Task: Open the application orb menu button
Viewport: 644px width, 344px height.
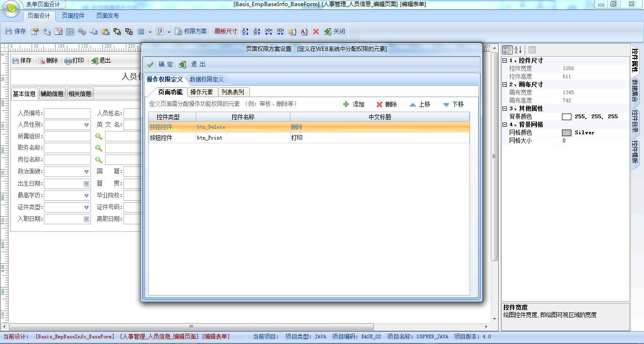Action: tap(11, 8)
